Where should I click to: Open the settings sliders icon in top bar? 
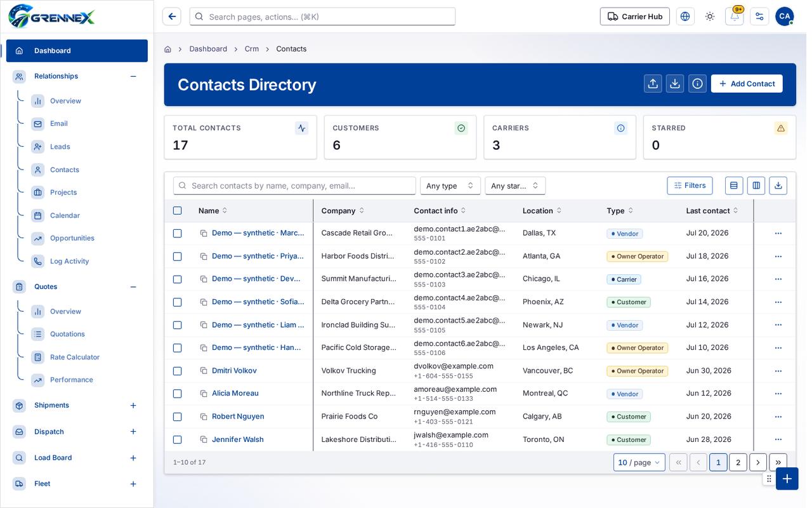(759, 17)
